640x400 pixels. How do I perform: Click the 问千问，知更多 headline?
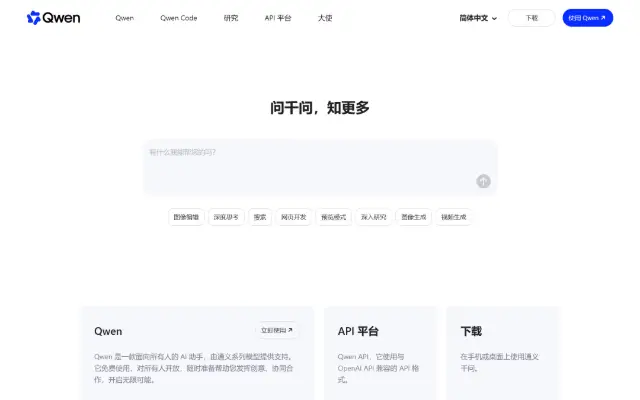(x=320, y=108)
